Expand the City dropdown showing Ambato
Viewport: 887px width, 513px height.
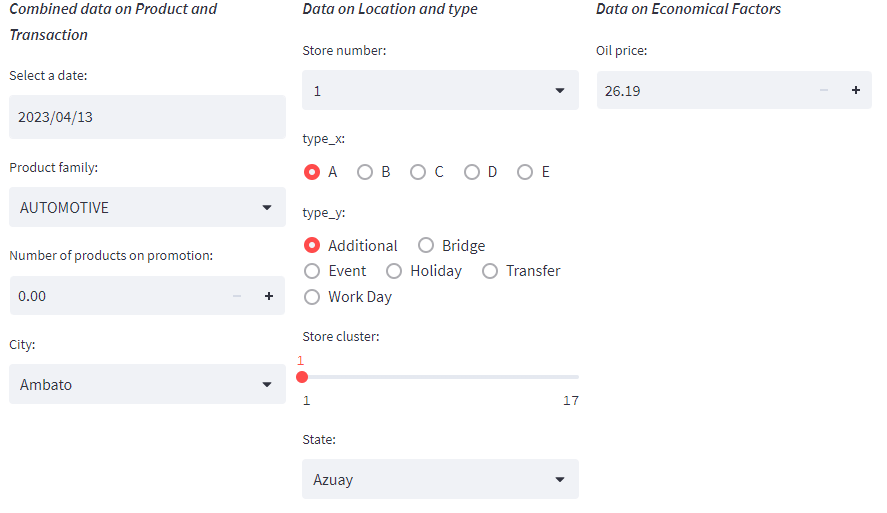coord(147,384)
